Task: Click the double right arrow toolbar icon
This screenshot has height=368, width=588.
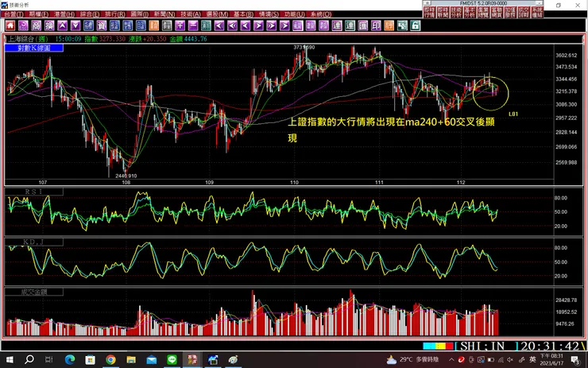Action: click(272, 25)
